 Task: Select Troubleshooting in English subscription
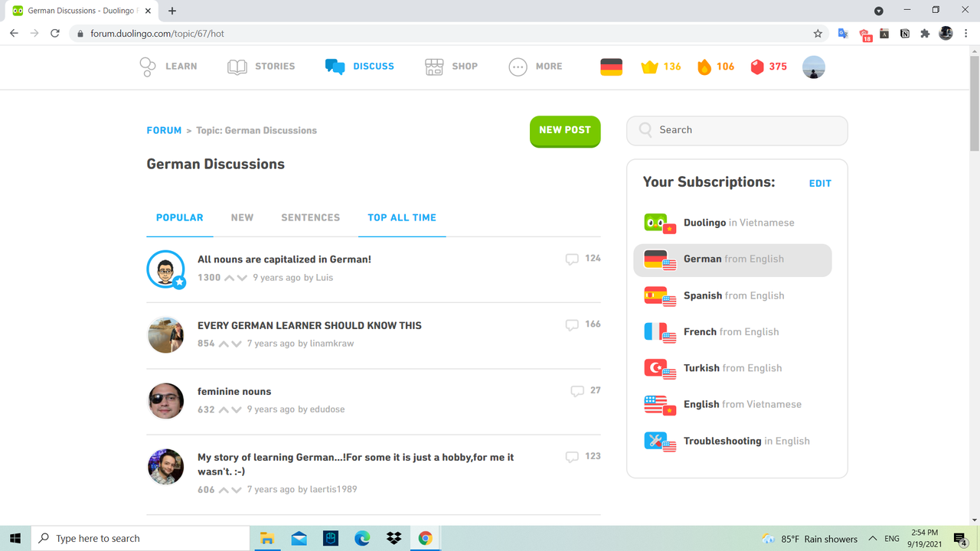(x=733, y=441)
